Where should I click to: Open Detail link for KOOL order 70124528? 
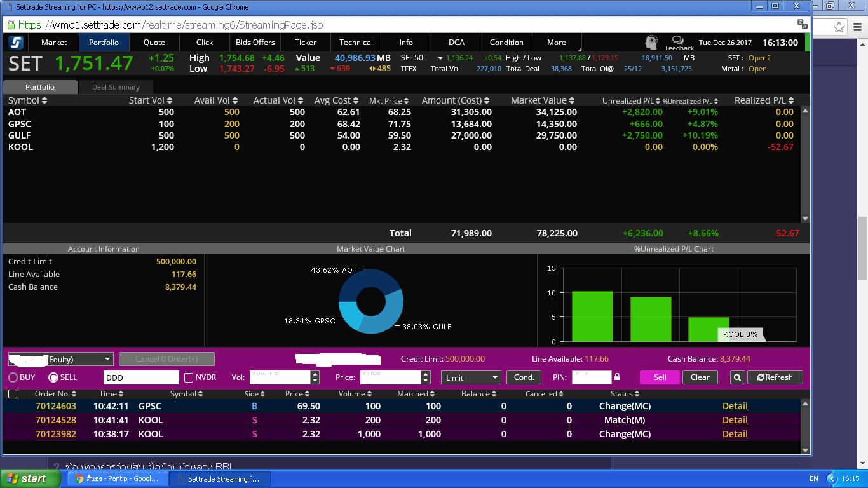[x=735, y=420]
